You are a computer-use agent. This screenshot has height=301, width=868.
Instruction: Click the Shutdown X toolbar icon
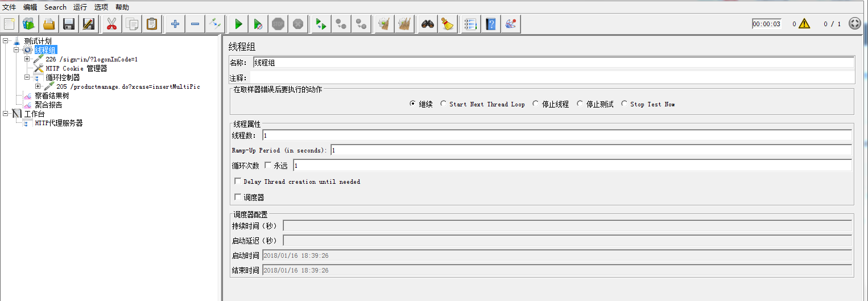(x=298, y=24)
